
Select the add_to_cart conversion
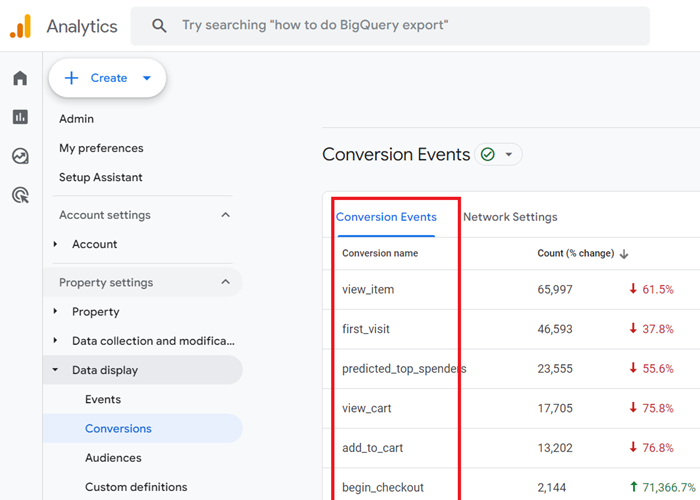372,448
